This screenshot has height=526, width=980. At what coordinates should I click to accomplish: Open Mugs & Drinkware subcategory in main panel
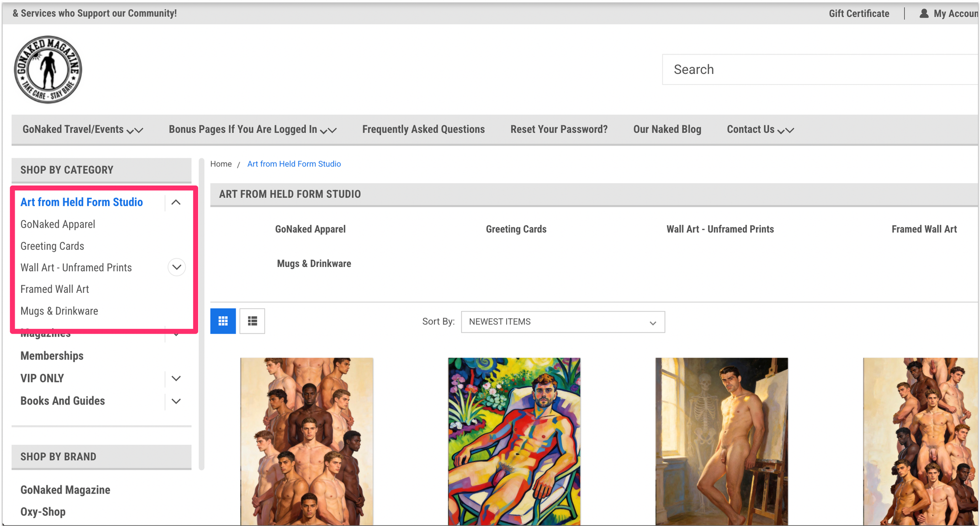point(314,263)
